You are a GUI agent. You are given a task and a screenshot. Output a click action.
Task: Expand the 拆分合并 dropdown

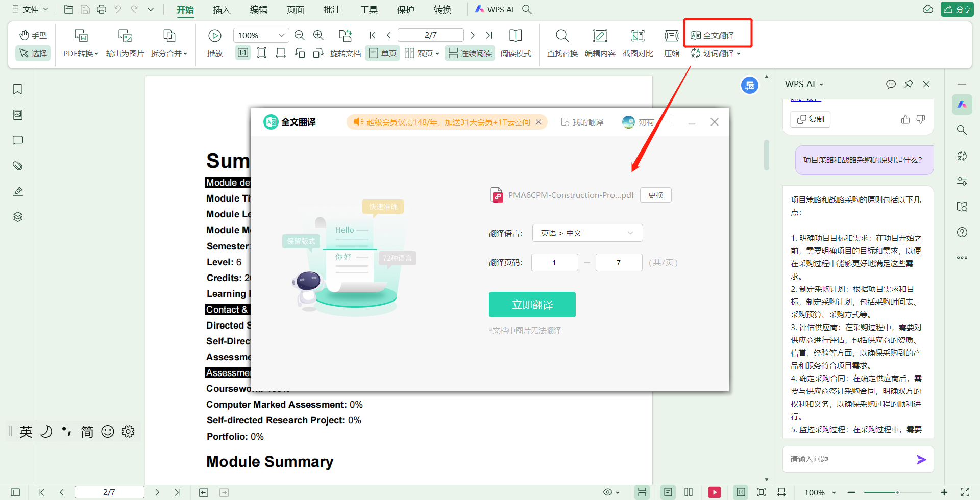point(169,53)
